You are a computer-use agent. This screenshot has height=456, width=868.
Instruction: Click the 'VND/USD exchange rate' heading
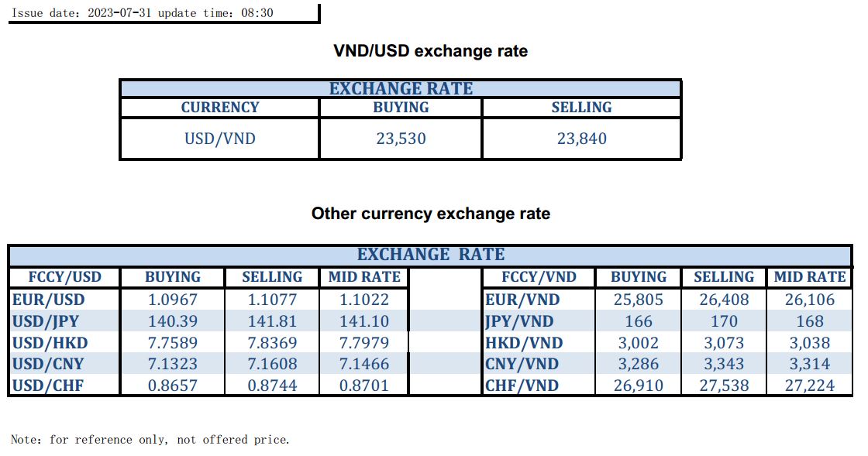[430, 51]
